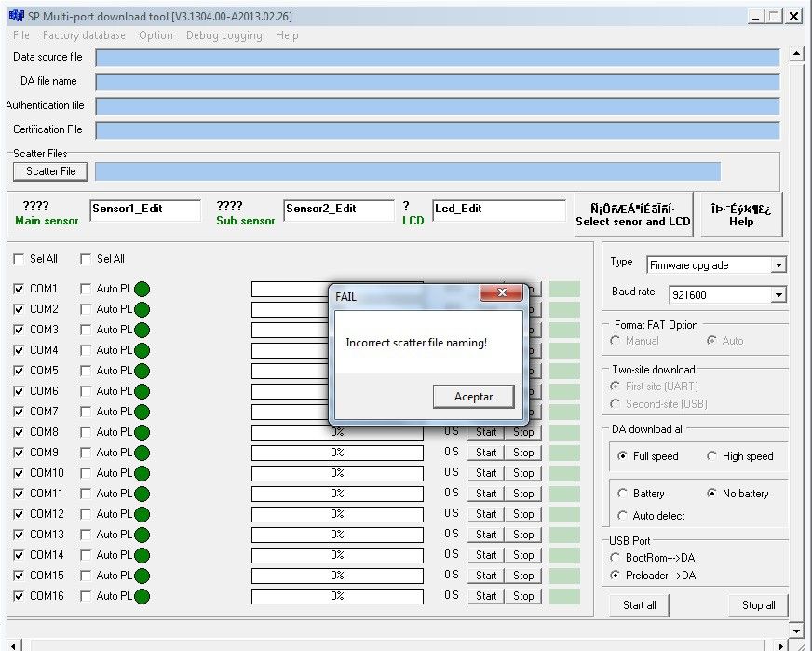Open the Factory database menu
This screenshot has width=812, height=651.
(x=84, y=35)
